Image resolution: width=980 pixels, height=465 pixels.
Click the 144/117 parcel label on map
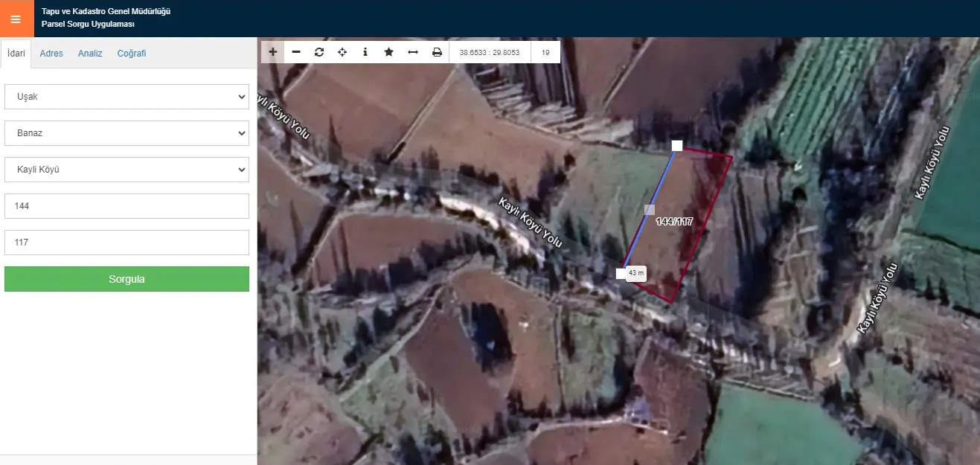coord(674,222)
